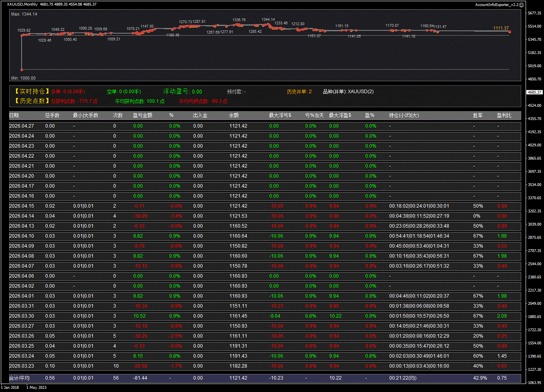Select the 2026.03.23 row date

[22, 366]
